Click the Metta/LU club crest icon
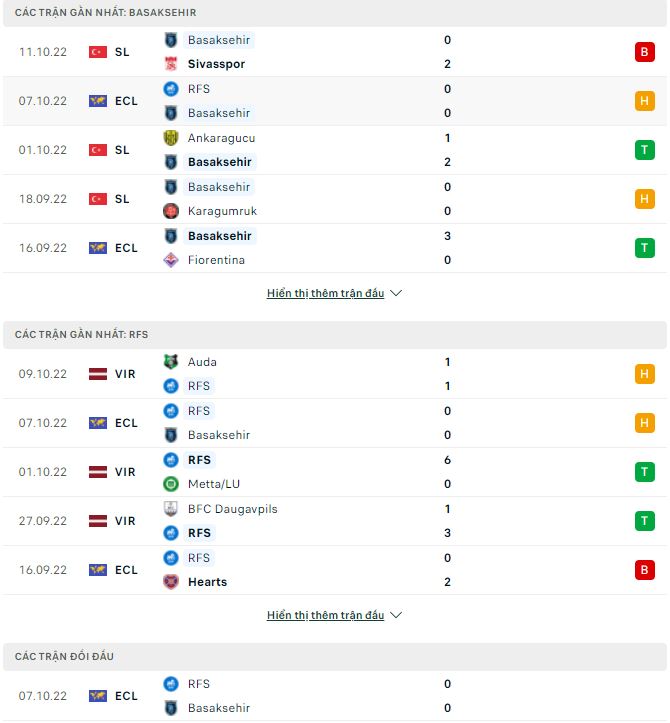This screenshot has height=723, width=670. click(x=170, y=484)
